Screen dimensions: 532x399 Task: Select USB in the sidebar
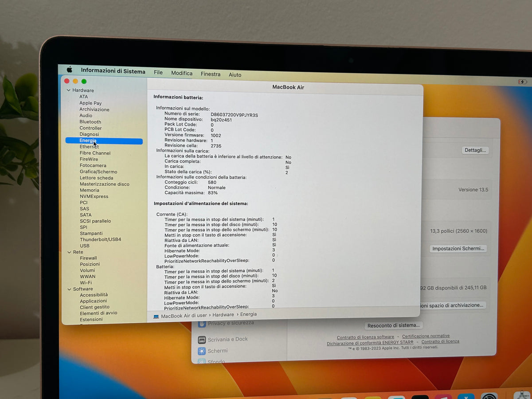pos(85,246)
